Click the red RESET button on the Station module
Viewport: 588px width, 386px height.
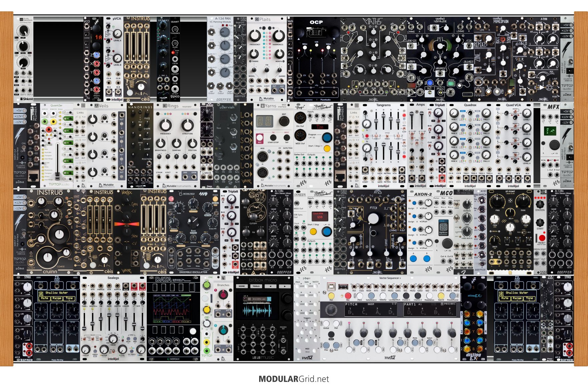pyautogui.click(x=542, y=238)
